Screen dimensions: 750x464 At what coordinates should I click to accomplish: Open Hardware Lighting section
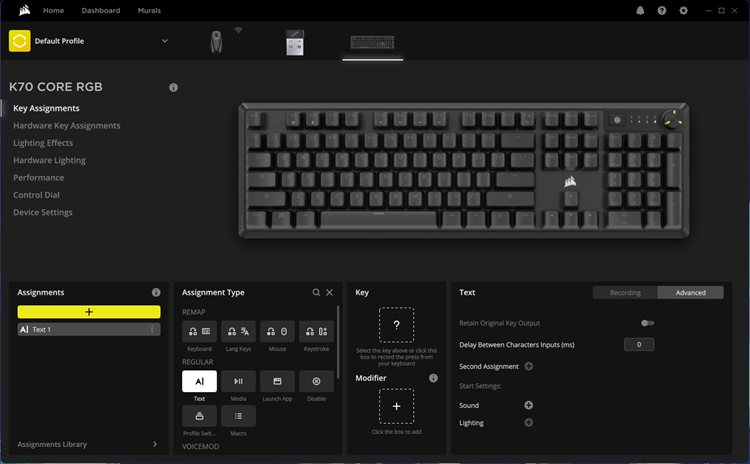(x=49, y=160)
